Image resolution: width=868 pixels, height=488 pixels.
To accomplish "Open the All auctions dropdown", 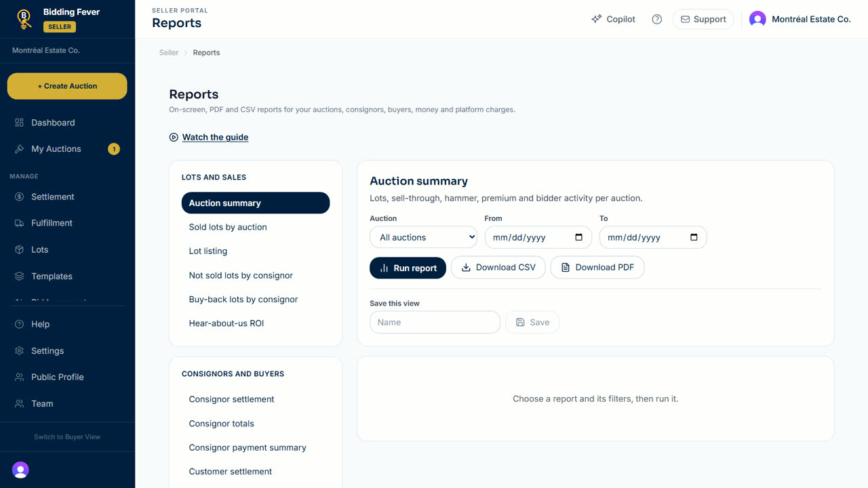I will [424, 237].
